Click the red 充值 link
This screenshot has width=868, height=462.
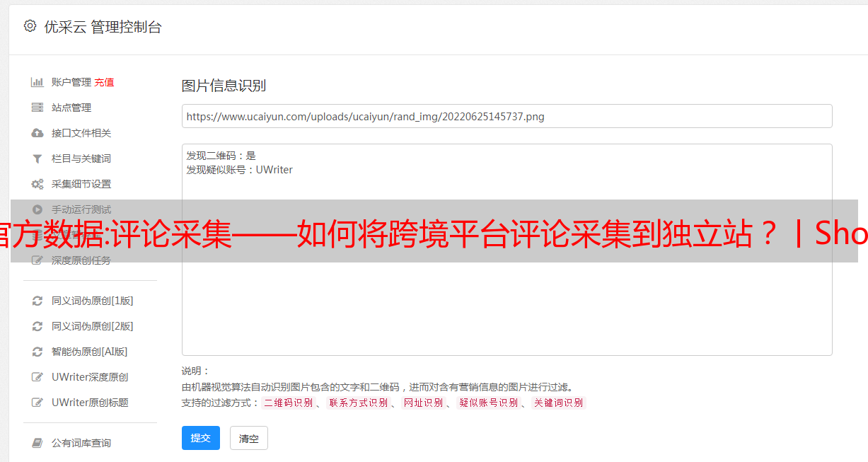(104, 82)
